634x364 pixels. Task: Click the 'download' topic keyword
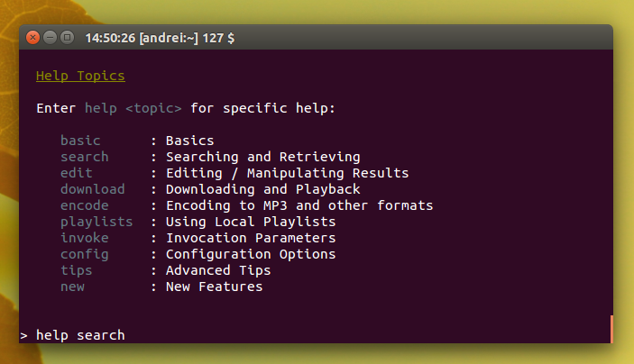pyautogui.click(x=92, y=189)
